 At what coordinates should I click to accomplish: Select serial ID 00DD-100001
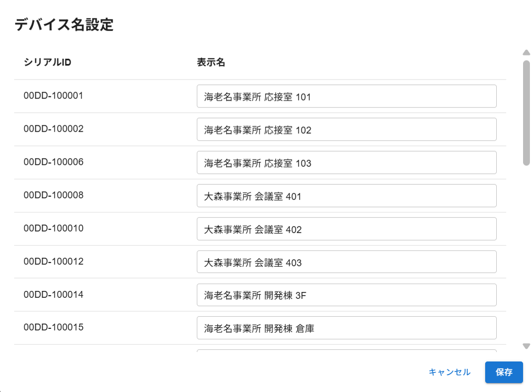click(53, 96)
